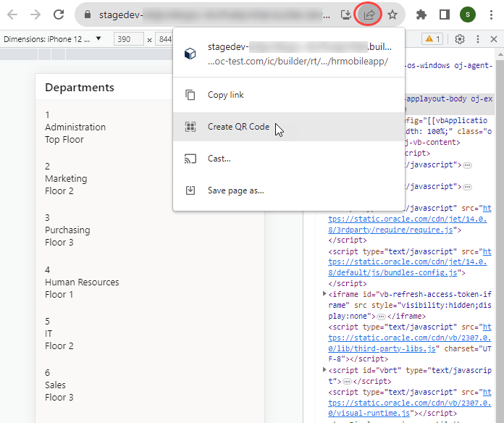Open the Extensions puzzle icon

[421, 14]
